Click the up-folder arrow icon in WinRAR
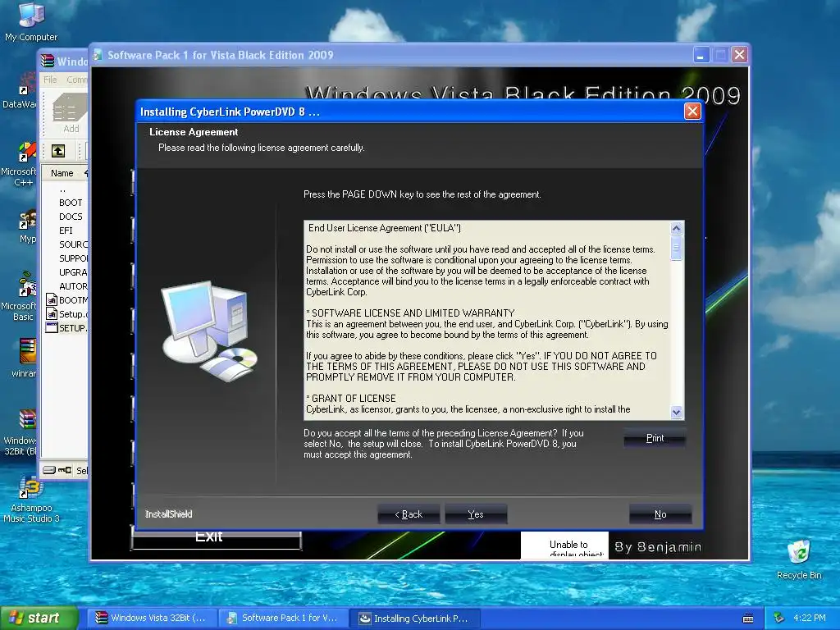The width and height of the screenshot is (840, 630). 58,151
